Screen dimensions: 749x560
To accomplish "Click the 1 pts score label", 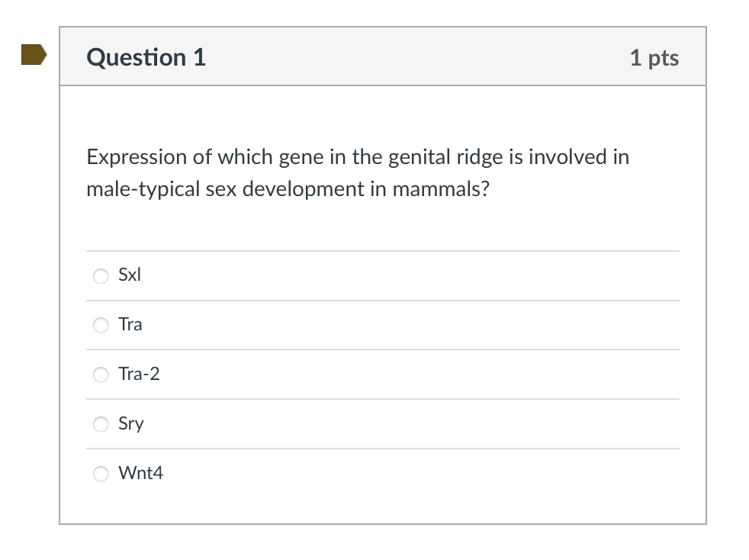I will (654, 57).
